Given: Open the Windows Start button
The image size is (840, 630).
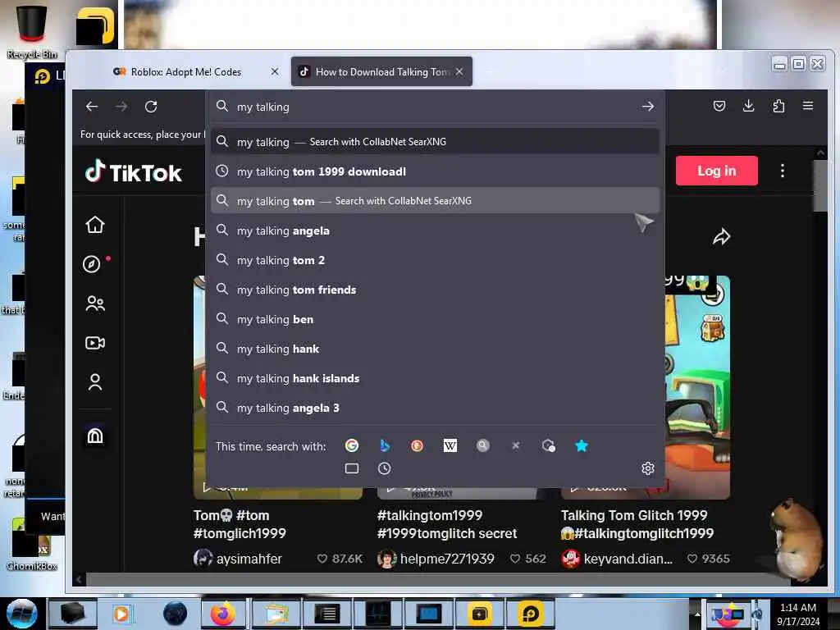Looking at the screenshot, I should [x=21, y=614].
